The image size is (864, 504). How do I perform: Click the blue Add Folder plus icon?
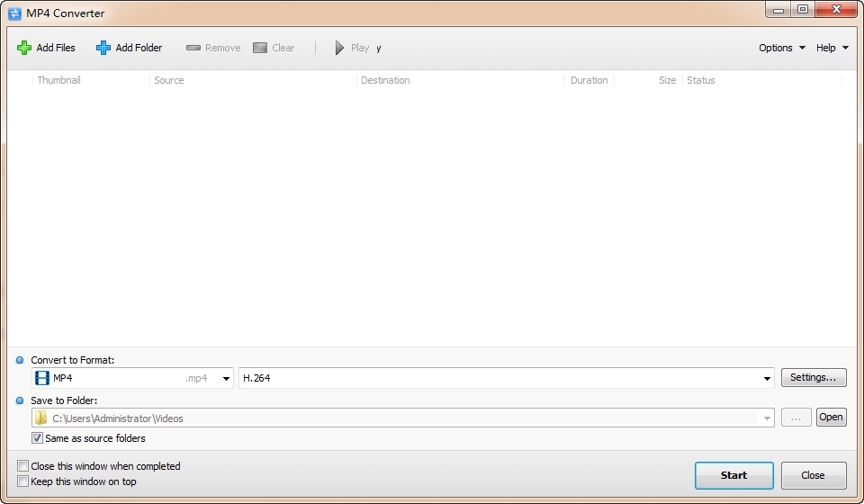coord(103,48)
